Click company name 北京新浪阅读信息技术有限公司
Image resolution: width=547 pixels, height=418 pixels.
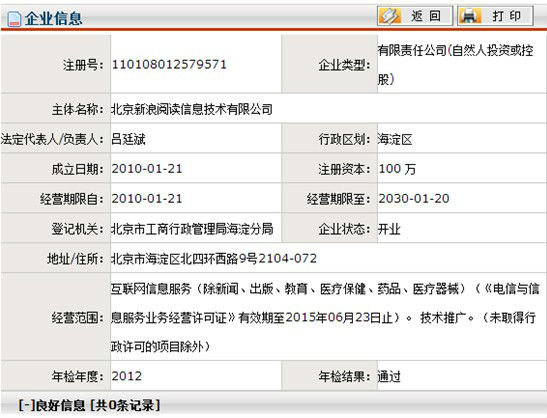(192, 109)
